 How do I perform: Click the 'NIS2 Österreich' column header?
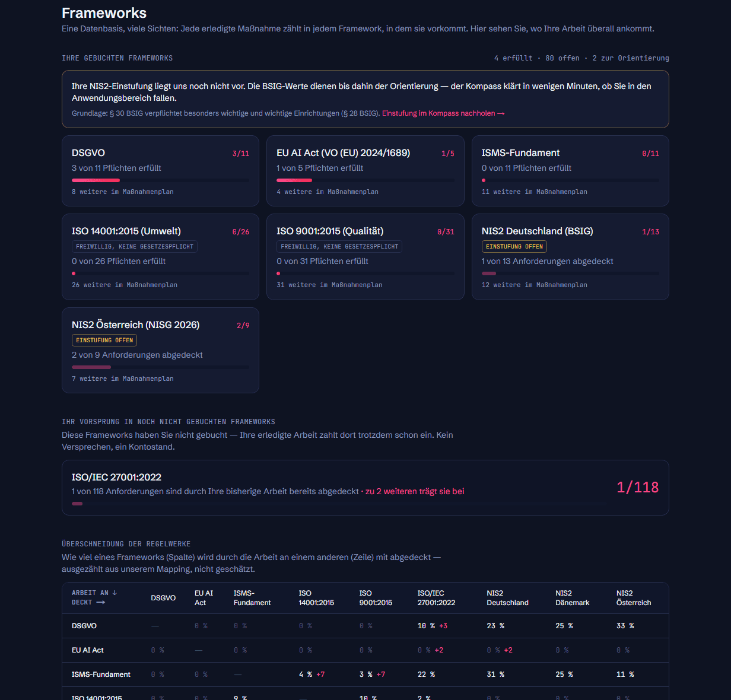coord(634,598)
